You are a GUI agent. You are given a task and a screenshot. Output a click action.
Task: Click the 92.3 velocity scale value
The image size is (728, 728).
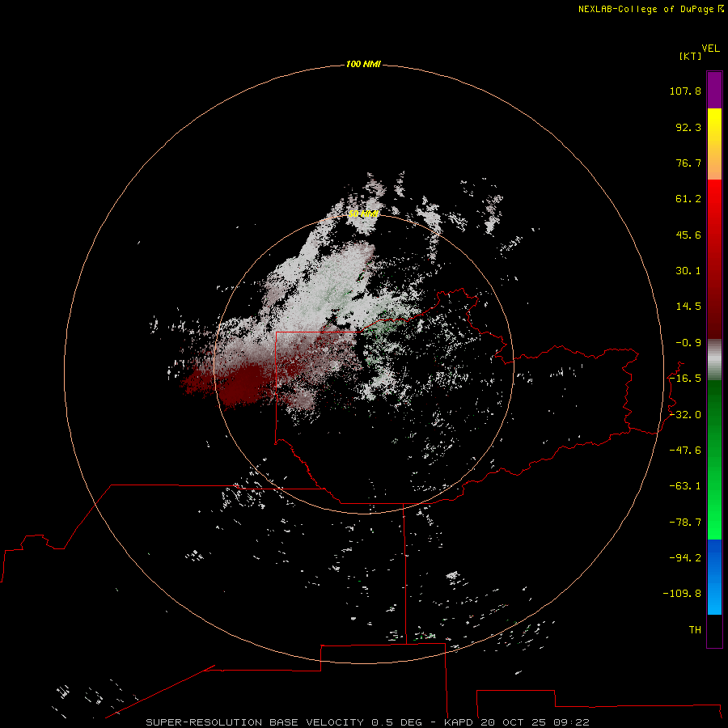click(688, 127)
